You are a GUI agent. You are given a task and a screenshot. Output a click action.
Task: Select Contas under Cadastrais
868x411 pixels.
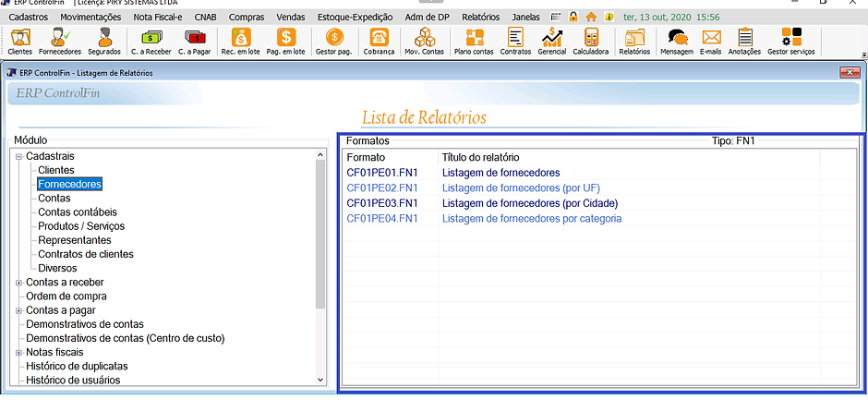(x=54, y=199)
